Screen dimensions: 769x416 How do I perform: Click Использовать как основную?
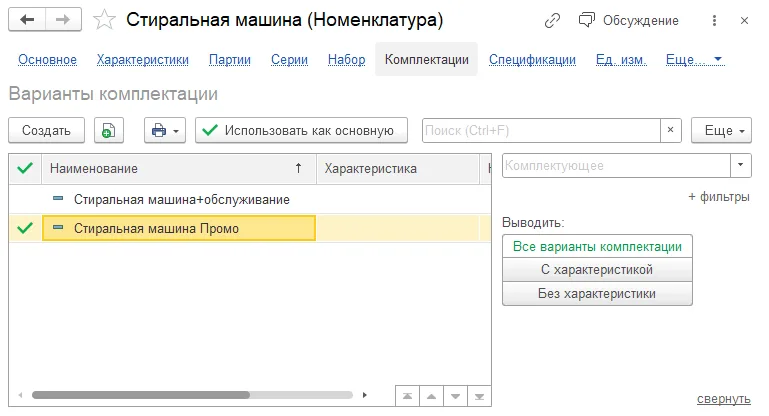pyautogui.click(x=301, y=130)
